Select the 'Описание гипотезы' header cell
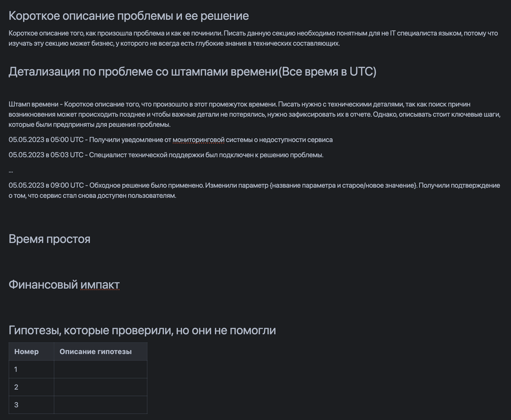 (x=100, y=352)
